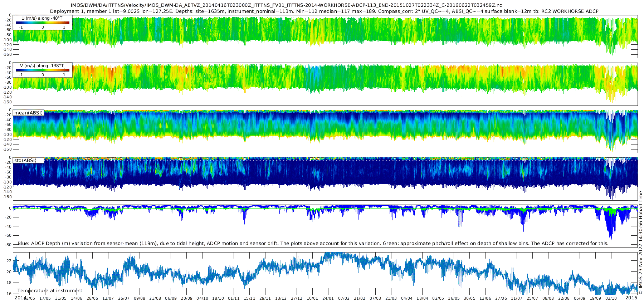This screenshot has width=644, height=304.
Task: Click the '13/12' date tick
Action: pos(281,299)
